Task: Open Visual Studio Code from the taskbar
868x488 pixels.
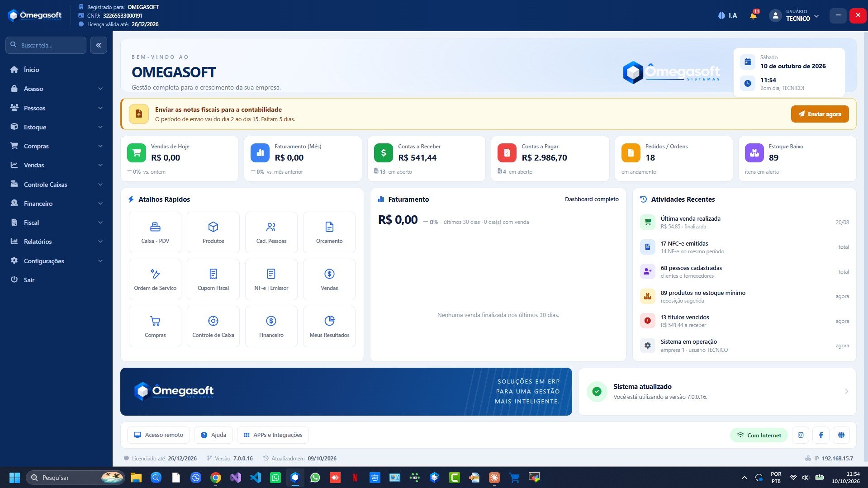Action: coord(256,477)
